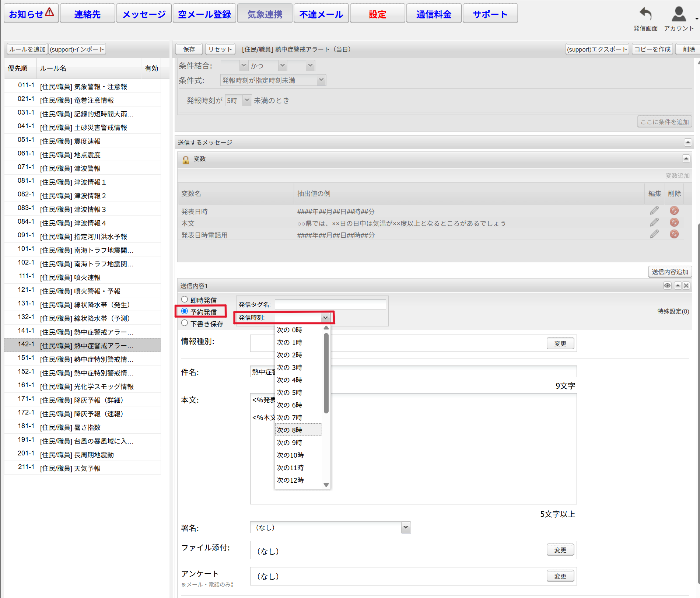
Task: Click (support)インポート button
Action: pos(77,49)
